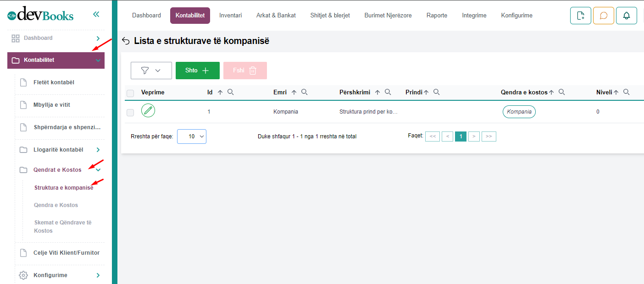Viewport: 644px width, 284px height.
Task: Collapse the Qendrat e Kostos section
Action: pos(98,170)
